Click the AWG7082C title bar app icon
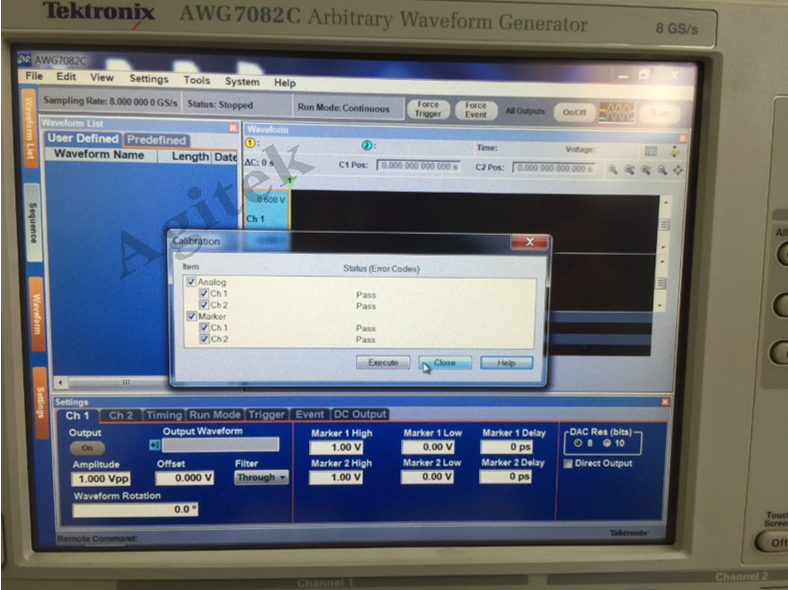The width and height of the screenshot is (788, 590). (24, 59)
